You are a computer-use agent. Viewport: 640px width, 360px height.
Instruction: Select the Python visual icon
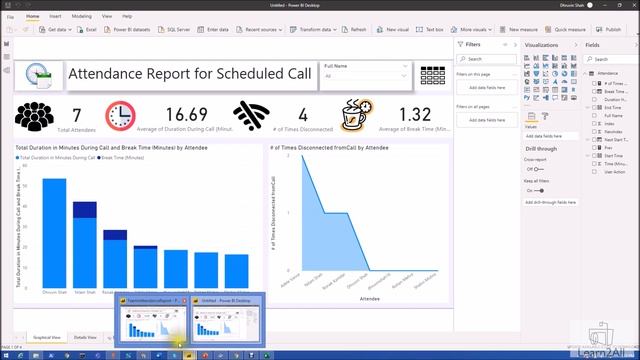(527, 98)
